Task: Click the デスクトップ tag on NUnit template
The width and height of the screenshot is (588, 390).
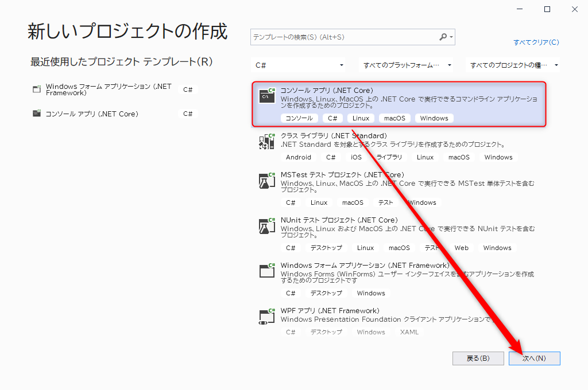Action: 326,248
